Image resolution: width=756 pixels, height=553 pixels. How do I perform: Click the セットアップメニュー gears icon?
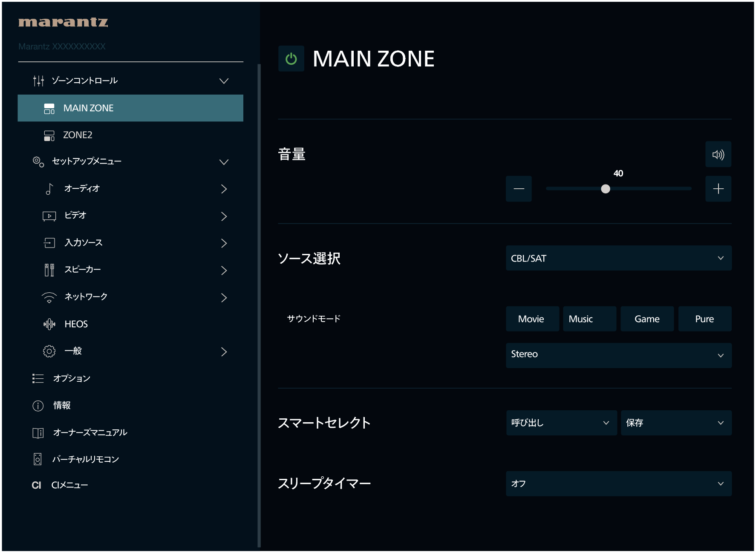pos(38,162)
